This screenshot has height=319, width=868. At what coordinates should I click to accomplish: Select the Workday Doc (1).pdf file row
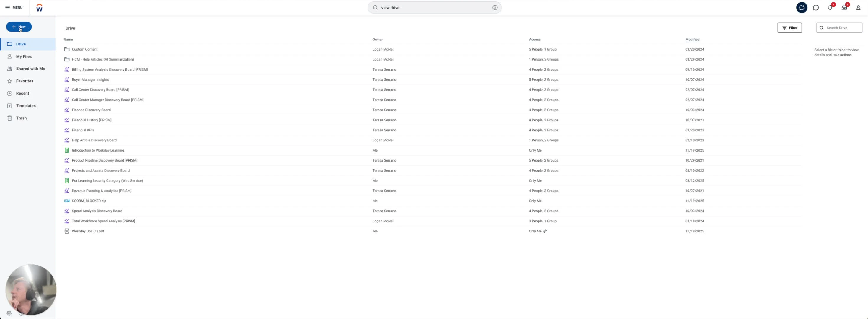(88, 231)
